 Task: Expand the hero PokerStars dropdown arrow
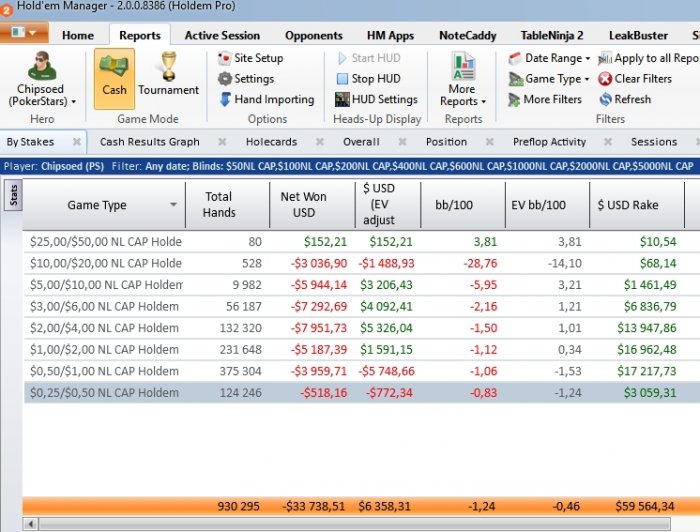[73, 102]
